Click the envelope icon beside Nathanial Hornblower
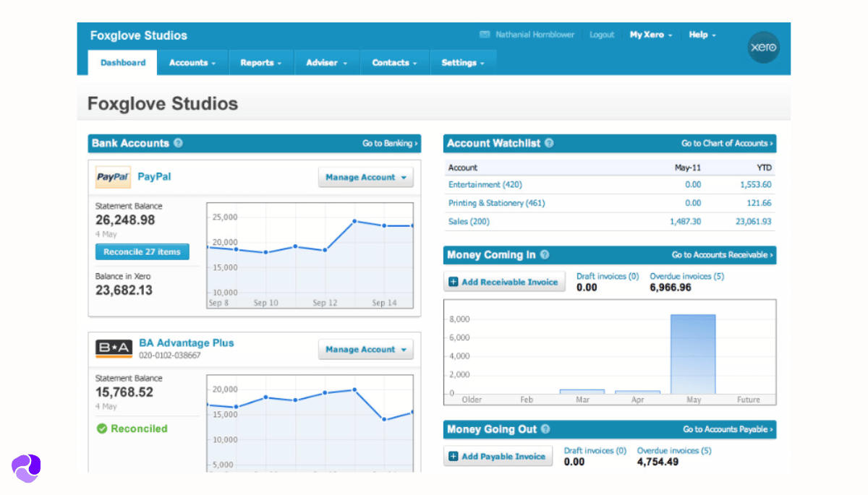This screenshot has height=495, width=868. tap(485, 35)
